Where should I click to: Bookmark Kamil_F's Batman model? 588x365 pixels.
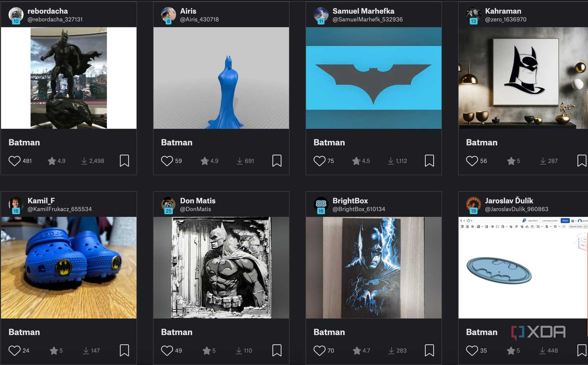click(124, 350)
